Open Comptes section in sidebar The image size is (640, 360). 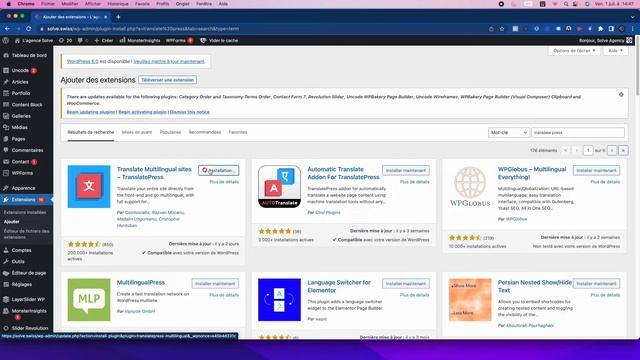tap(21, 250)
